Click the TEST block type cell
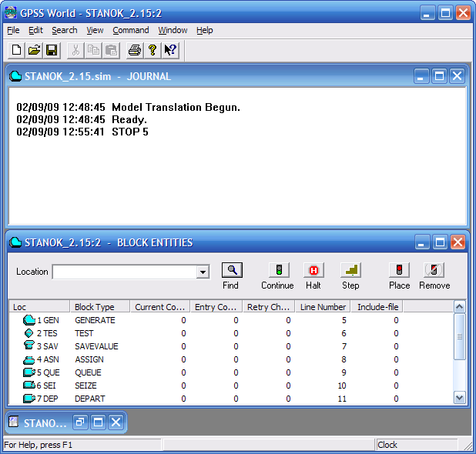Image resolution: width=476 pixels, height=454 pixels. click(x=84, y=333)
